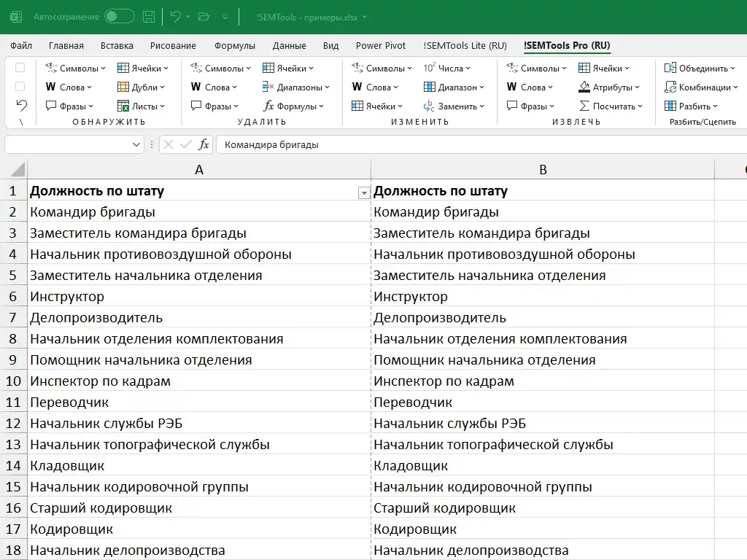Open Ячейки in ИЗВЛЕЧЬ group
Viewport: 747px width, 560px height.
pos(604,68)
